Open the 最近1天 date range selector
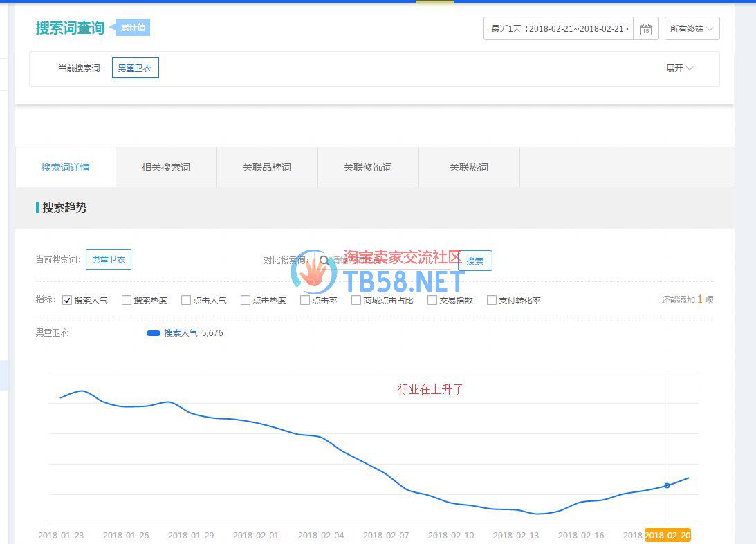The height and width of the screenshot is (544, 756). (x=559, y=29)
